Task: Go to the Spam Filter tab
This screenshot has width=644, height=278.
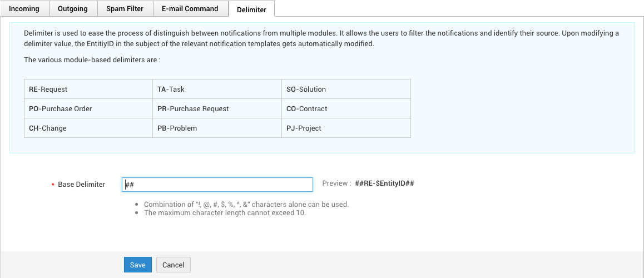Action: 125,9
